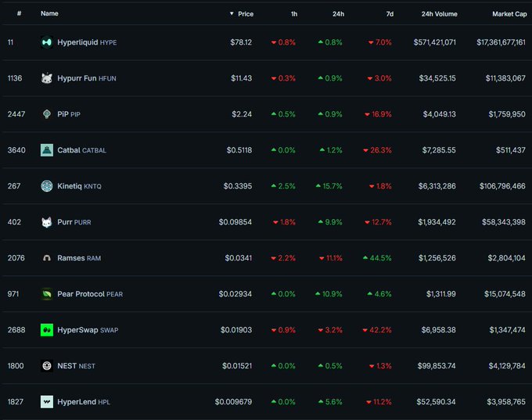
Task: Open the HyperSwap coin link
Action: tap(88, 330)
